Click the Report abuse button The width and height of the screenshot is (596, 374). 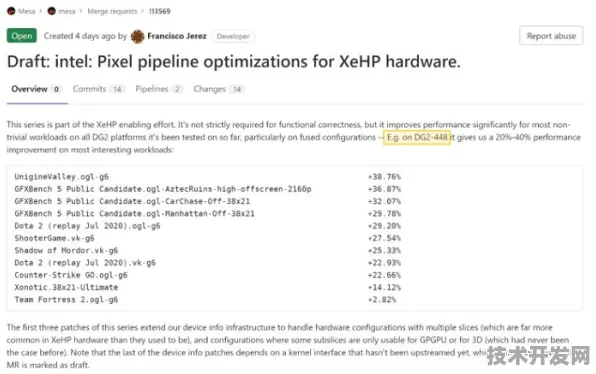[551, 36]
